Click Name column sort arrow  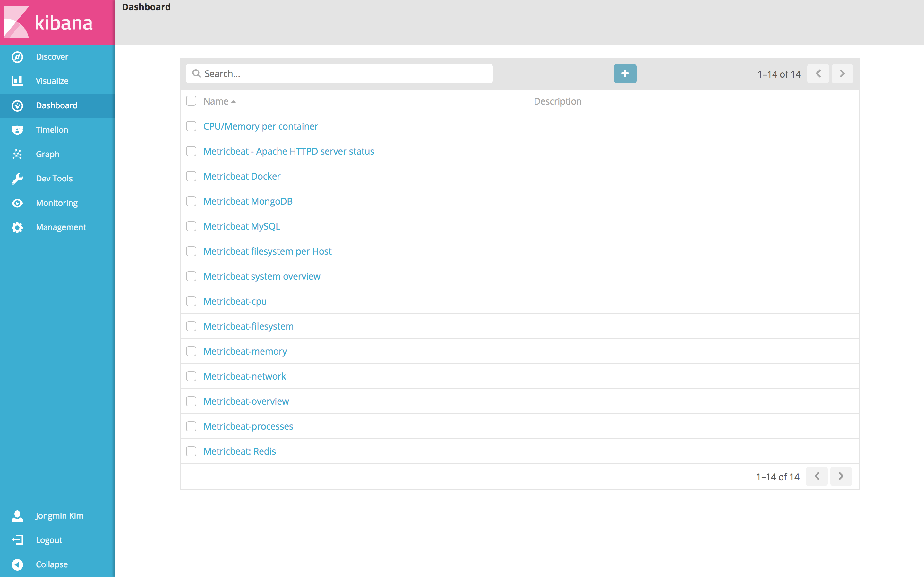234,101
